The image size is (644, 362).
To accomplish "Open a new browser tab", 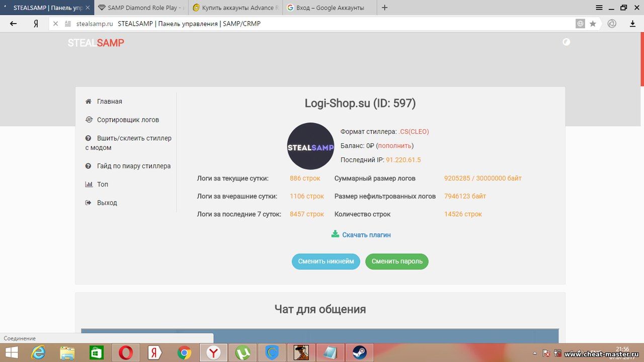I will (x=385, y=8).
